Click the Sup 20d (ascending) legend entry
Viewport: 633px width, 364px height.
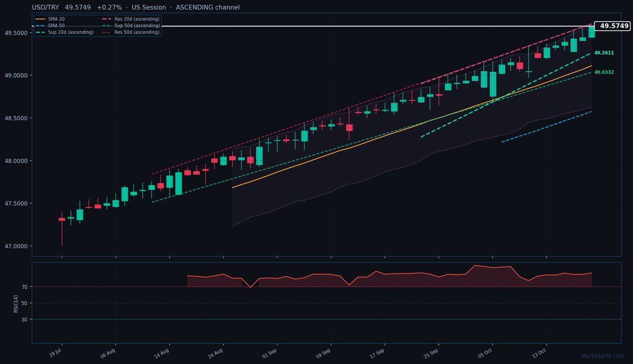coord(64,32)
